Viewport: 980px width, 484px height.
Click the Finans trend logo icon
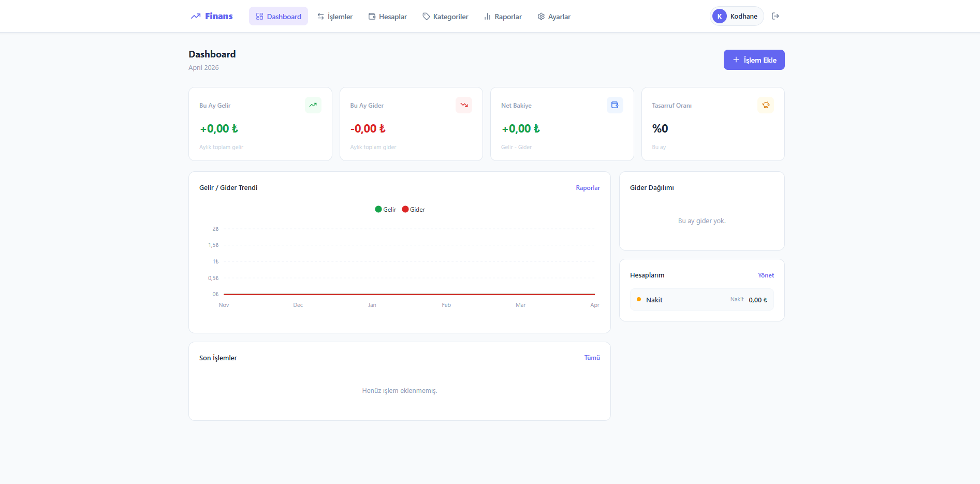pyautogui.click(x=196, y=16)
